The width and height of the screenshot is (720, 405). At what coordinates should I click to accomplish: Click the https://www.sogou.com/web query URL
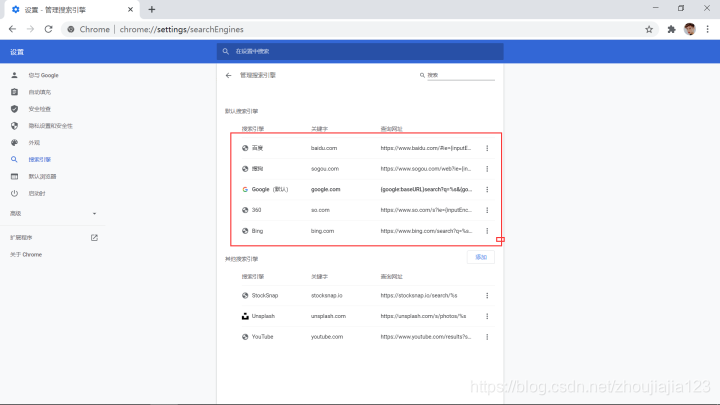coord(426,169)
